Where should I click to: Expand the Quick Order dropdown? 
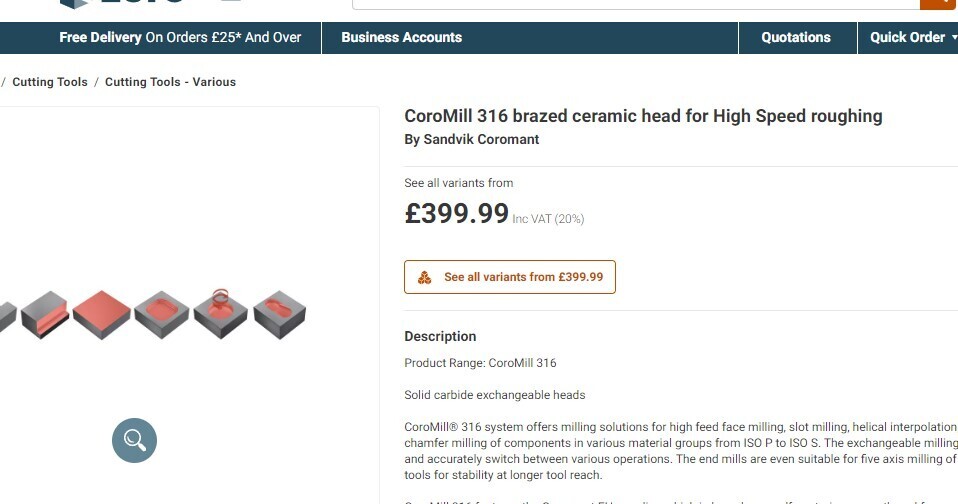(x=912, y=38)
